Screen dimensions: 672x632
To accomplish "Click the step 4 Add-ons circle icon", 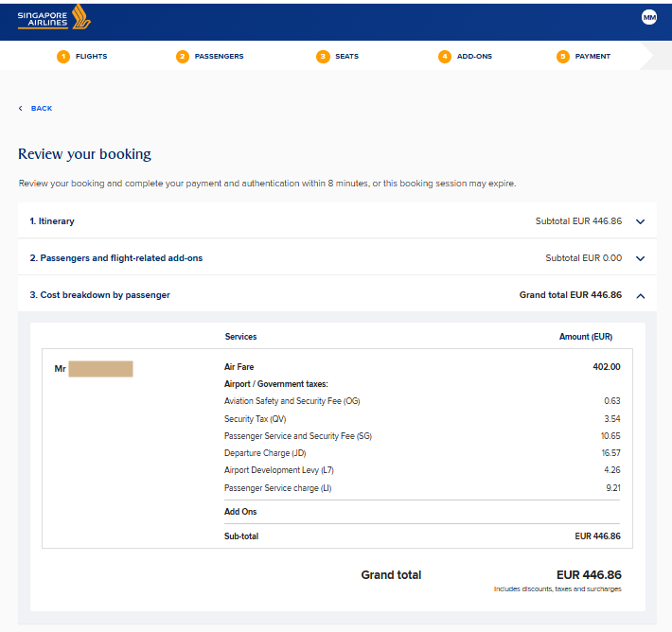I will tap(445, 56).
